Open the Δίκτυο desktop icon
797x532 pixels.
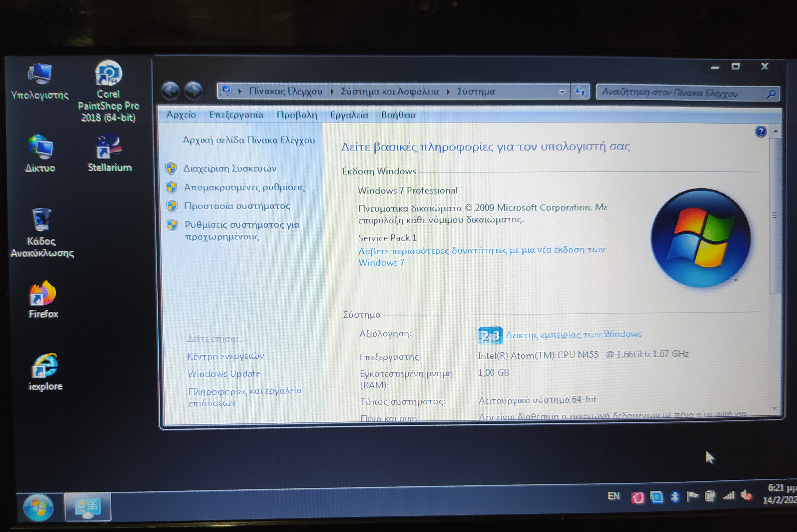[40, 153]
